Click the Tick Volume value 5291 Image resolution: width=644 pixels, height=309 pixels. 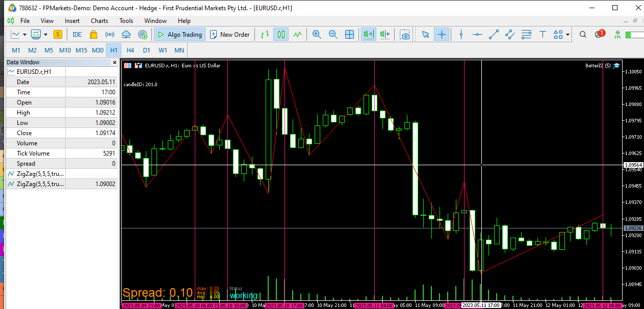(109, 153)
